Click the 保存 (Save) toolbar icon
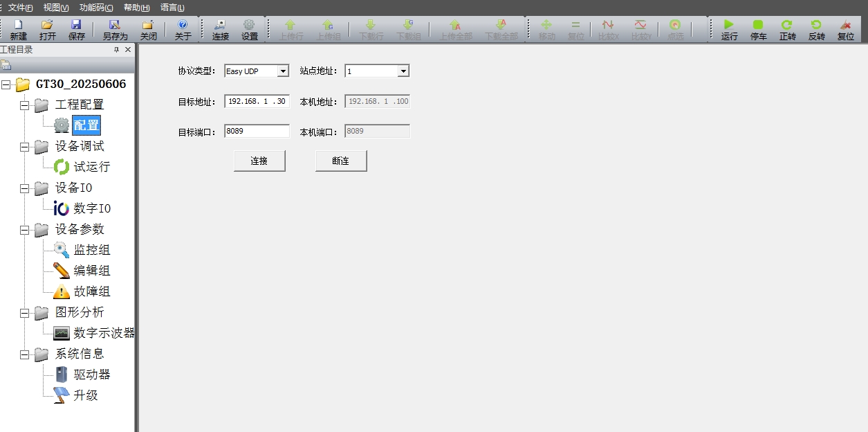The width and height of the screenshot is (868, 432). click(x=77, y=29)
